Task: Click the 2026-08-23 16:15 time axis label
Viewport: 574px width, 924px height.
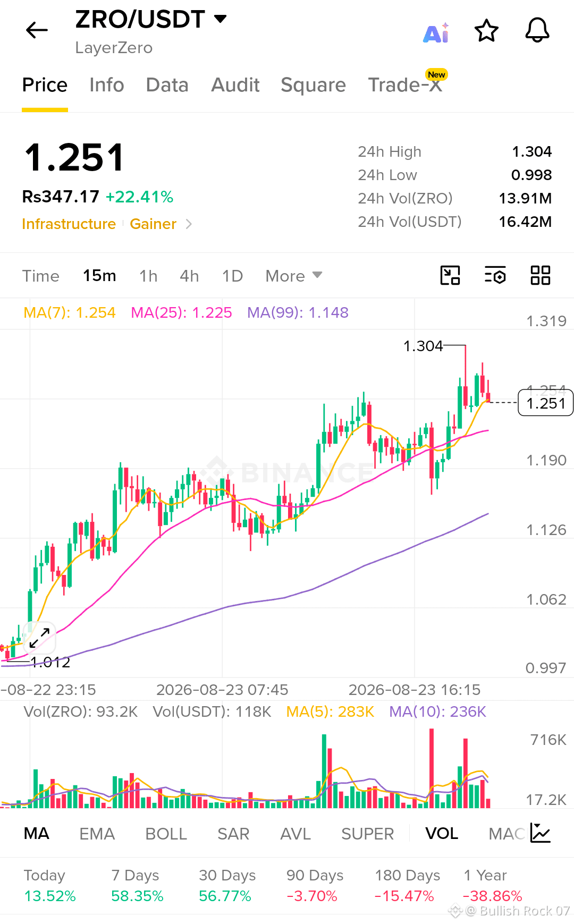Action: [415, 690]
